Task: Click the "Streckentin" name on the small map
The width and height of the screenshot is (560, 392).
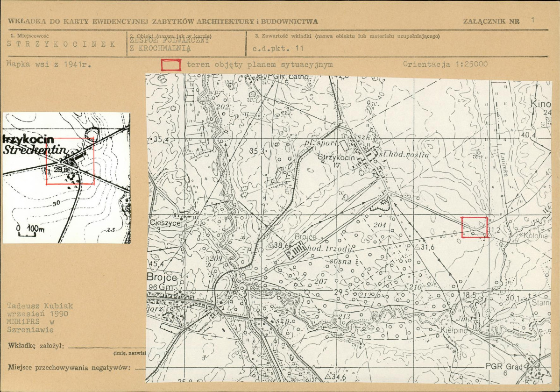Action: coord(35,150)
